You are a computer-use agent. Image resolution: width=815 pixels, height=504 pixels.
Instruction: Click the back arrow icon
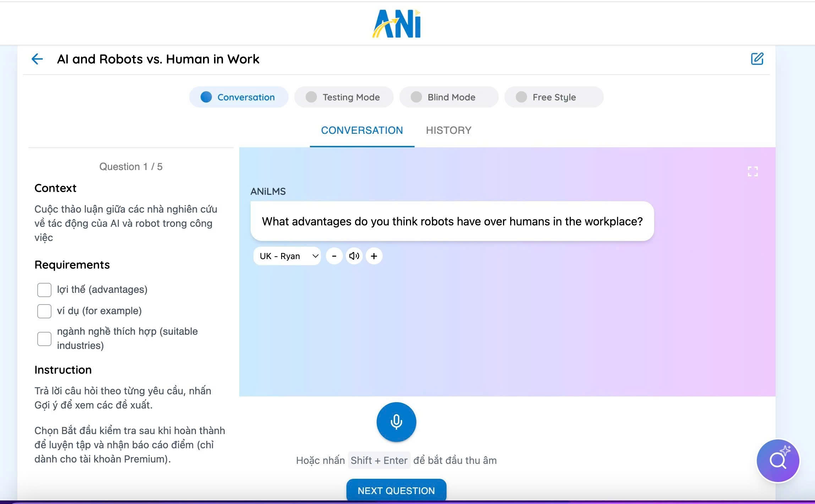pos(37,59)
